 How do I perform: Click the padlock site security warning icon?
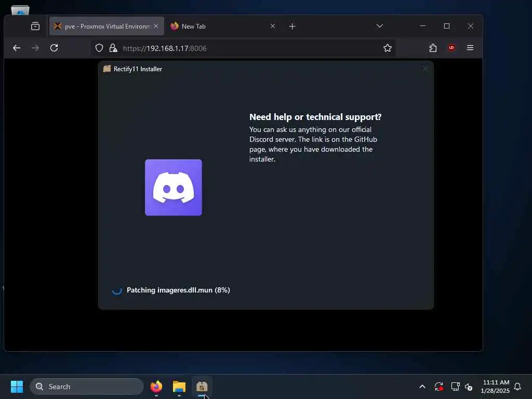[x=113, y=48]
